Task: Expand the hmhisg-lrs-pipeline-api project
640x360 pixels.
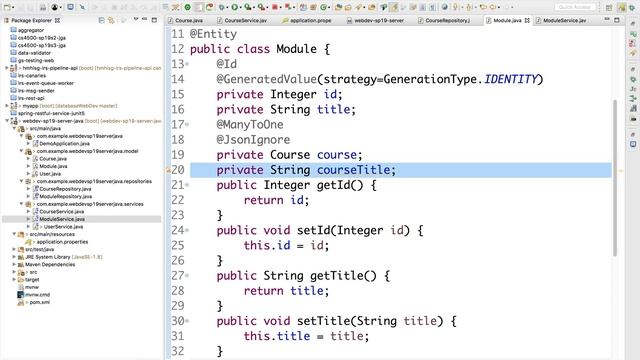Action: point(7,68)
